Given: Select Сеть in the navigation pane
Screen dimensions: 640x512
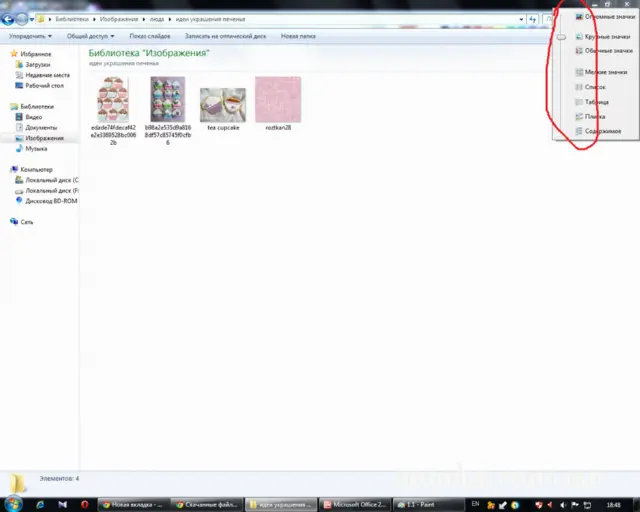Looking at the screenshot, I should click(22, 222).
